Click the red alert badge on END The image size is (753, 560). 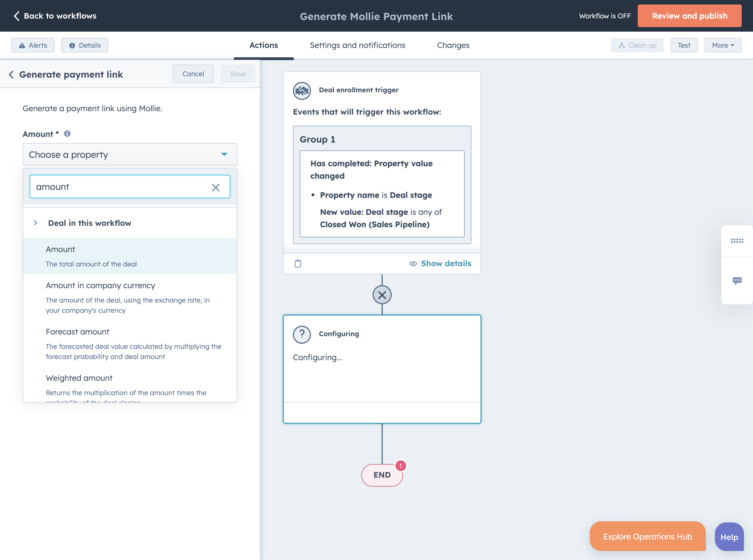tap(401, 466)
